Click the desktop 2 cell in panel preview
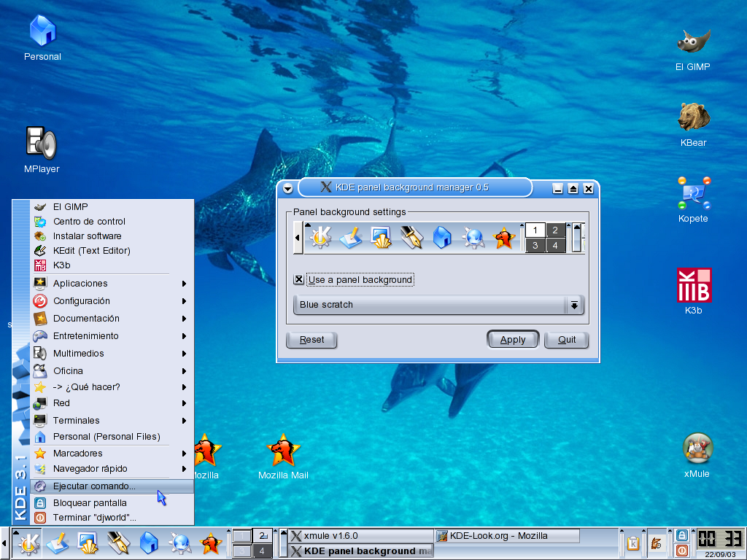The width and height of the screenshot is (747, 560). tap(555, 230)
